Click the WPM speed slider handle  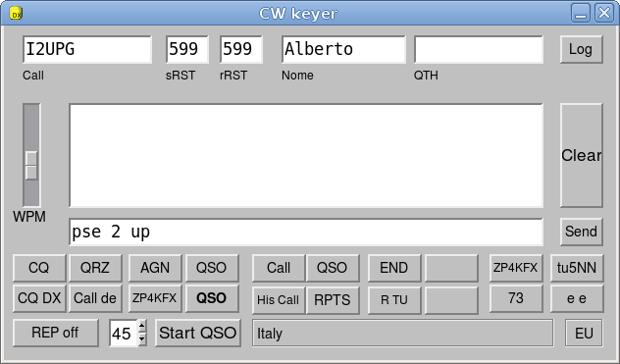[31, 166]
